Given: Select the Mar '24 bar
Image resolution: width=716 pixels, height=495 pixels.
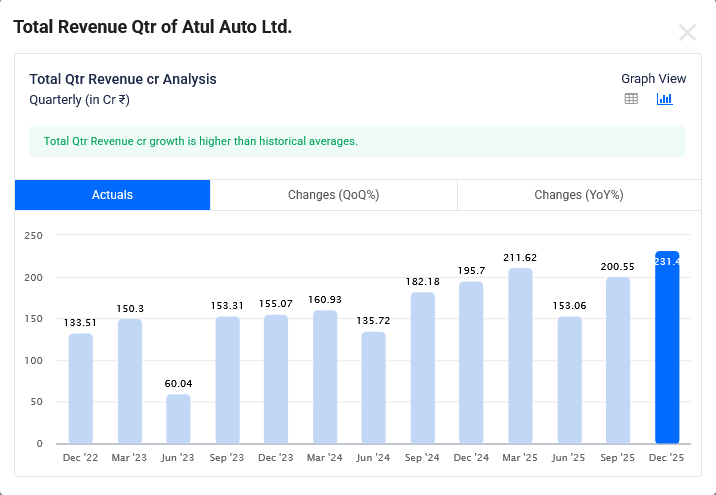Looking at the screenshot, I should tap(325, 377).
